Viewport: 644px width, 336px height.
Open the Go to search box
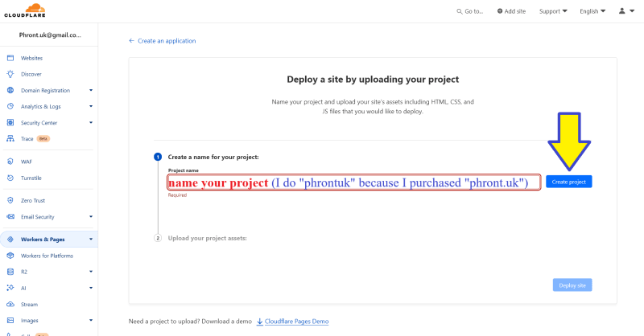470,11
